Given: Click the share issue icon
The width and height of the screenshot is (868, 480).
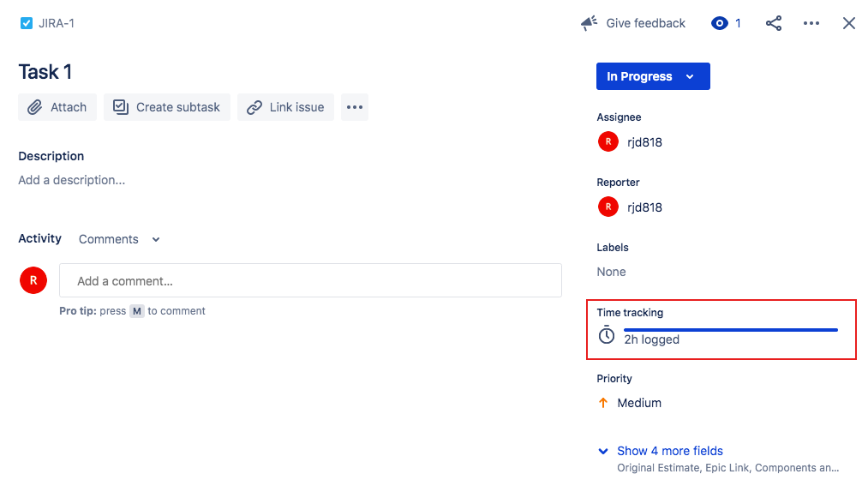Looking at the screenshot, I should point(774,23).
